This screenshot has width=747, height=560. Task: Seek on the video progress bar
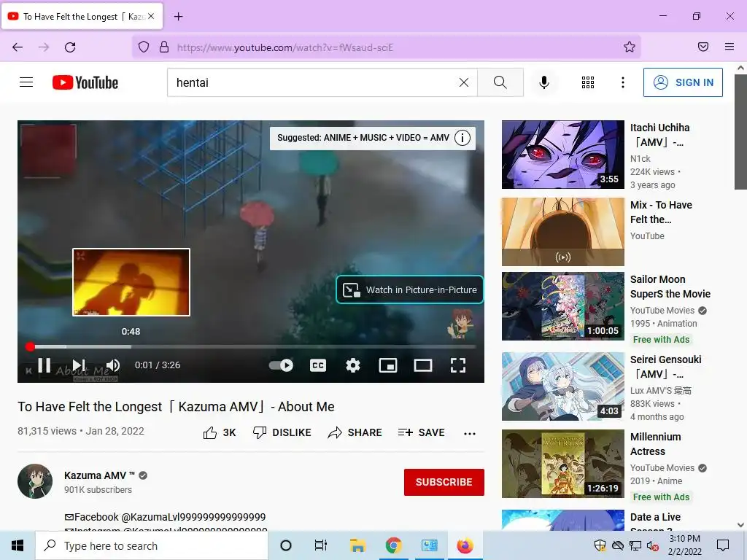coord(252,346)
